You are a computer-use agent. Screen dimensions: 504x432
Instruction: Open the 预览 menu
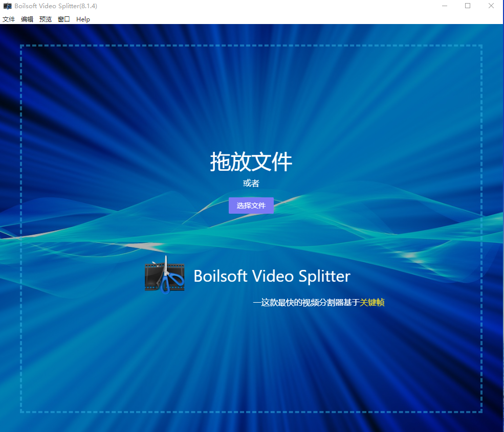(x=46, y=19)
